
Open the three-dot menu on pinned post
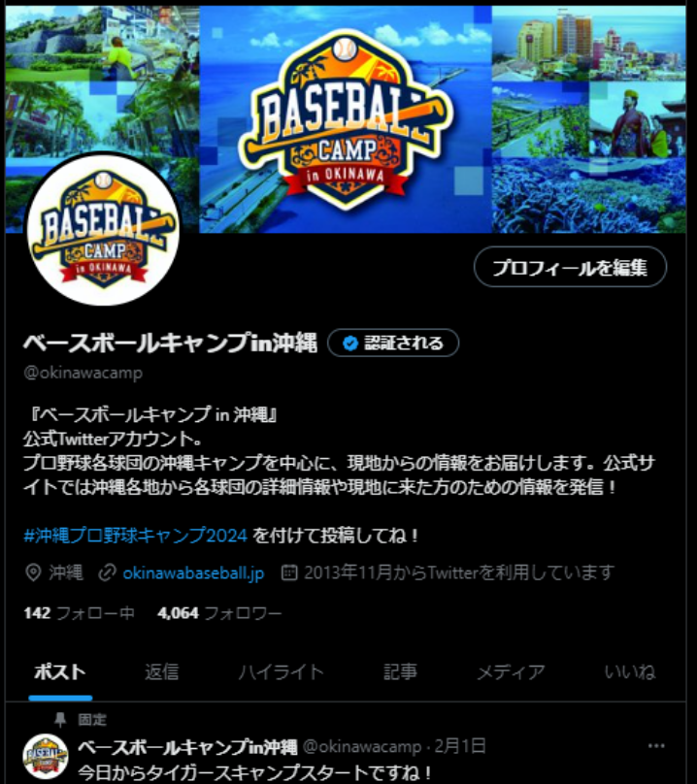pos(656,746)
